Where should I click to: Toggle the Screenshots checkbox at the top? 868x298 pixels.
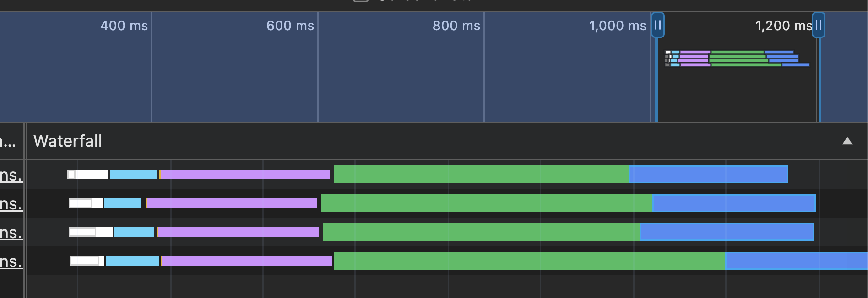[360, 2]
